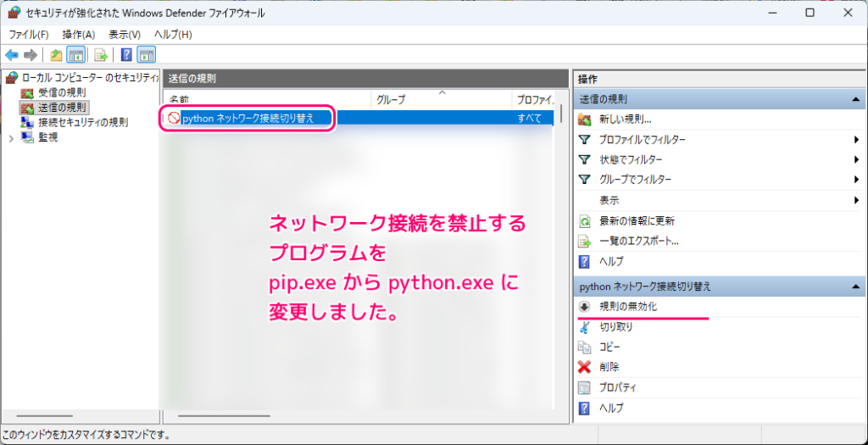Toggle the show/hide action pane icon
Viewport: 868px width, 445px height.
146,55
